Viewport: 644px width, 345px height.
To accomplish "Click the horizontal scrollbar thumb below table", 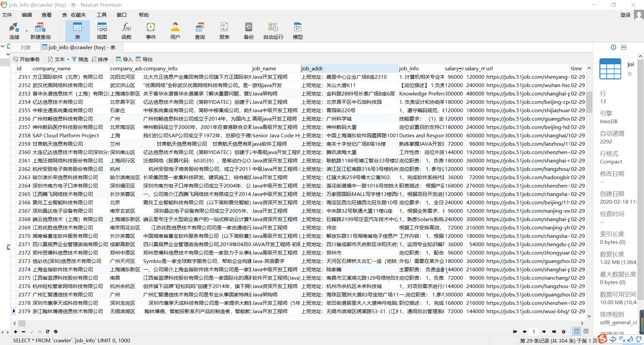I will (22, 323).
